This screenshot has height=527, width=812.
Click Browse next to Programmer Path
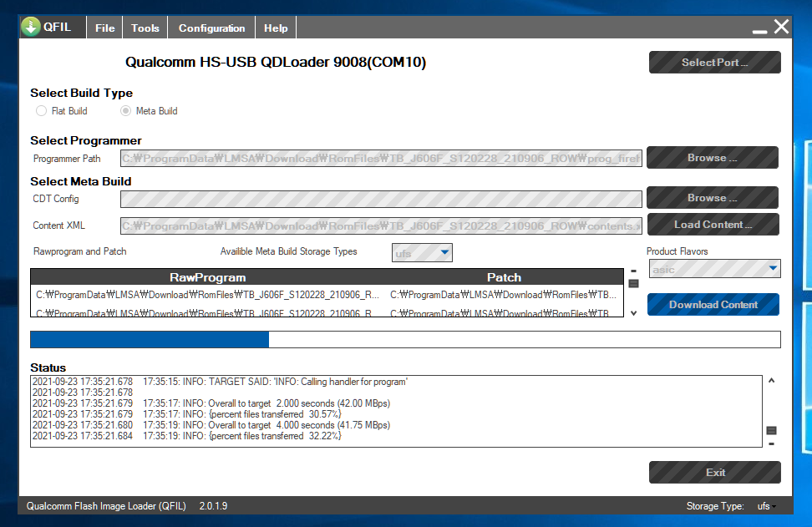712,157
